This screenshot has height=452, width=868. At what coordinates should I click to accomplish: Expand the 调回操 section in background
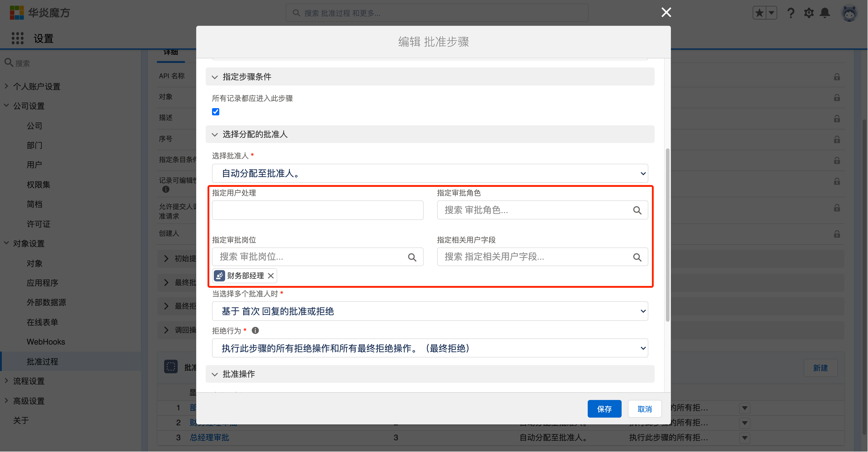(x=166, y=330)
